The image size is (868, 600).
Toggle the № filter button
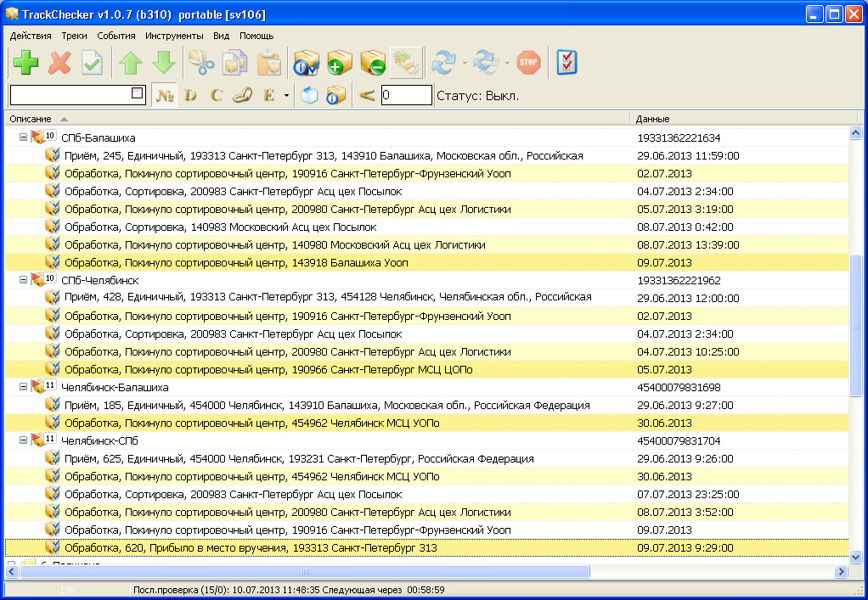(x=164, y=95)
